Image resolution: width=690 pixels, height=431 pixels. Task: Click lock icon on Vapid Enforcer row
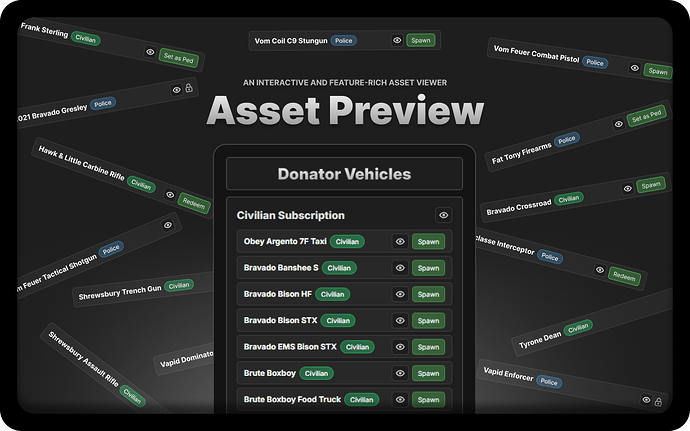point(658,402)
